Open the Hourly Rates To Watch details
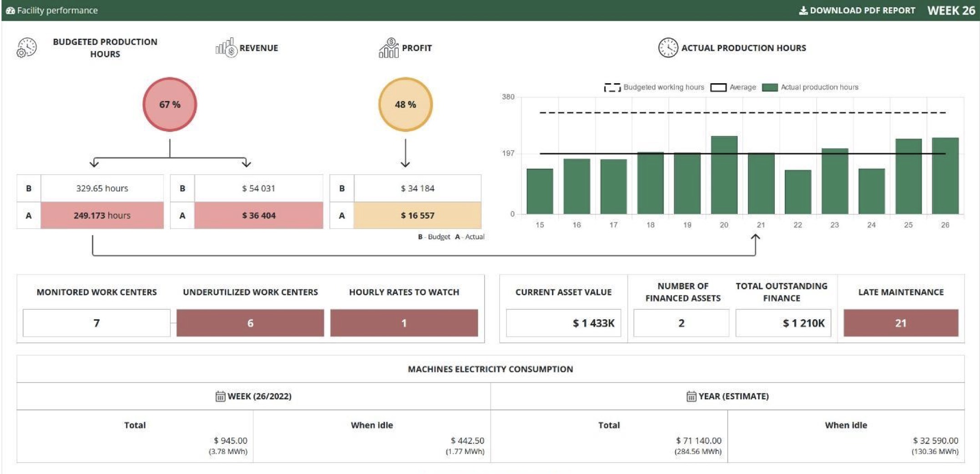The height and width of the screenshot is (474, 980). click(404, 323)
